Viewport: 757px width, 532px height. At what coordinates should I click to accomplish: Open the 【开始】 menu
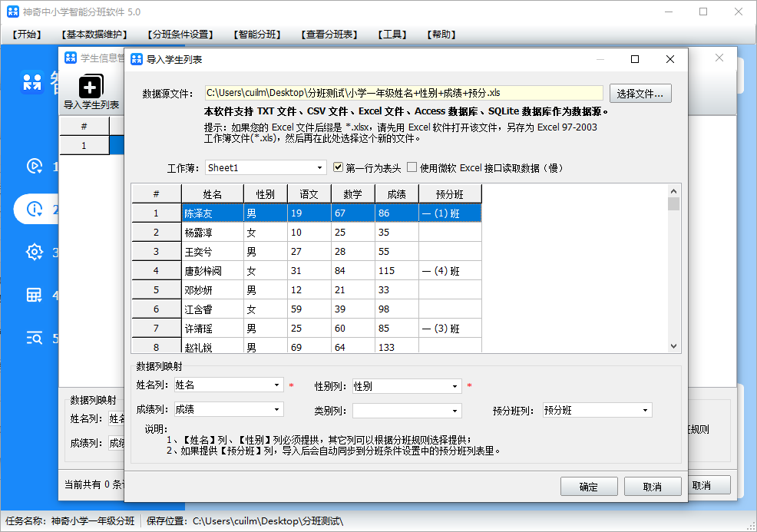click(27, 35)
